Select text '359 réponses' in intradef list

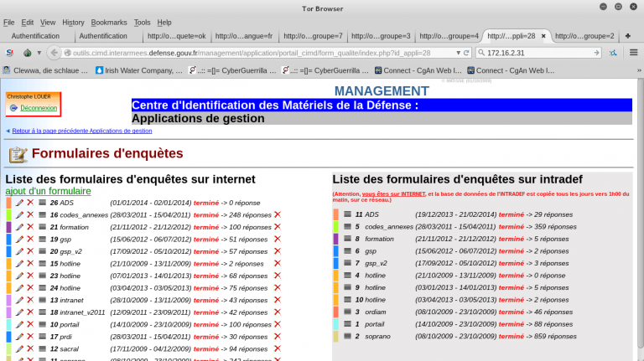coord(555,226)
